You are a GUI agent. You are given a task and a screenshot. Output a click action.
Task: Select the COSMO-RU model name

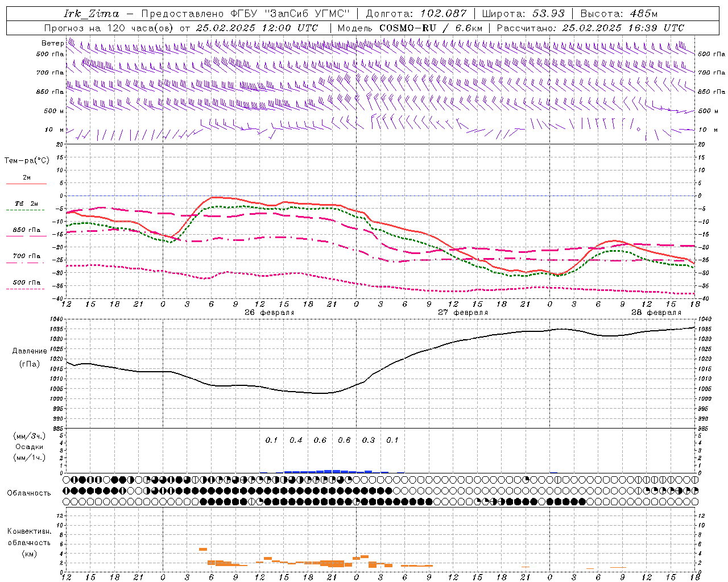click(407, 28)
